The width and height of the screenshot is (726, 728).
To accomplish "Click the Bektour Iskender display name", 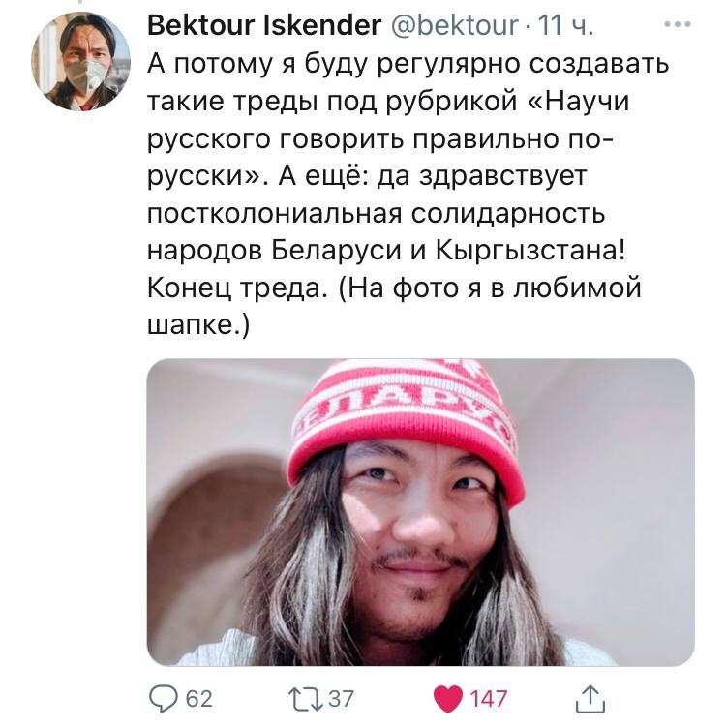I will coord(264,25).
